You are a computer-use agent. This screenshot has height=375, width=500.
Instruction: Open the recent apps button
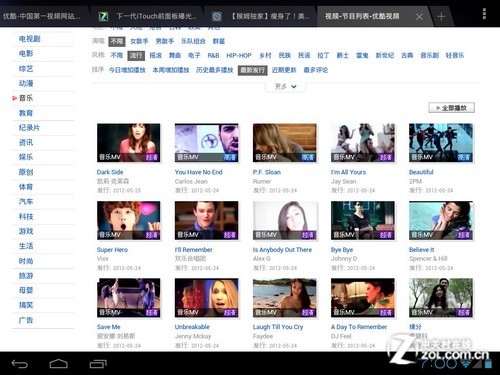[x=98, y=364]
